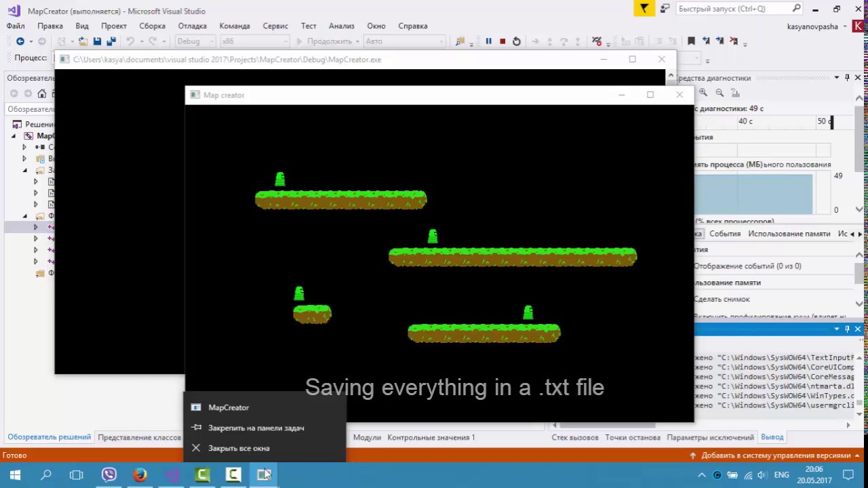Open feedback filter notification icon

644,8
